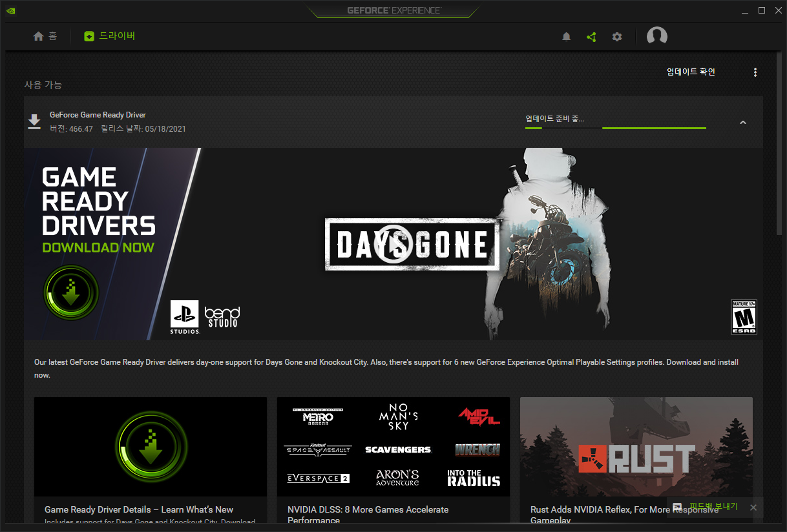Open the NVIDIA DLSS games thumbnail
Viewport: 787px width, 532px height.
click(x=393, y=447)
